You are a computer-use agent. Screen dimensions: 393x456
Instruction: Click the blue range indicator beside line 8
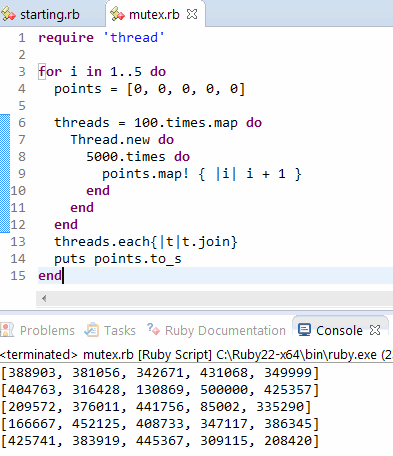tap(5, 157)
